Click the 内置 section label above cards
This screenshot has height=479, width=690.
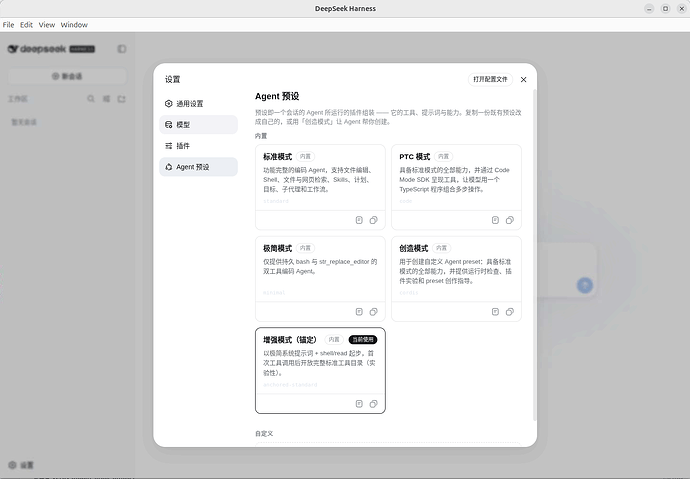click(x=261, y=136)
